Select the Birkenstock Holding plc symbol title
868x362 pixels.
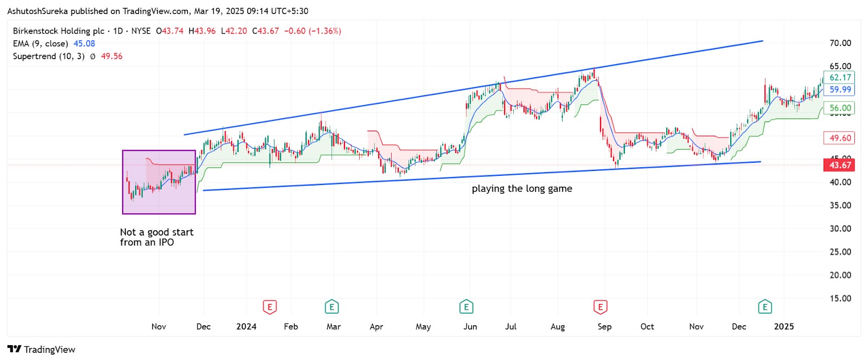pyautogui.click(x=59, y=31)
